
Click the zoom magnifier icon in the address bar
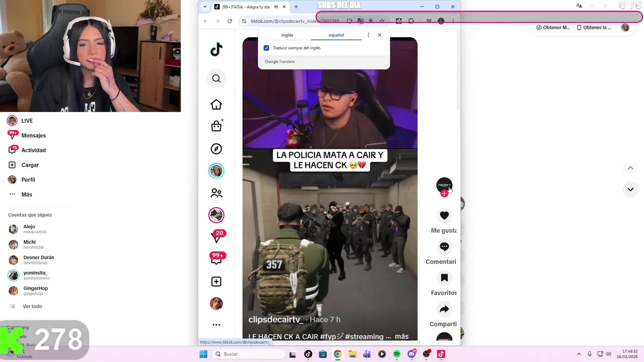click(371, 21)
